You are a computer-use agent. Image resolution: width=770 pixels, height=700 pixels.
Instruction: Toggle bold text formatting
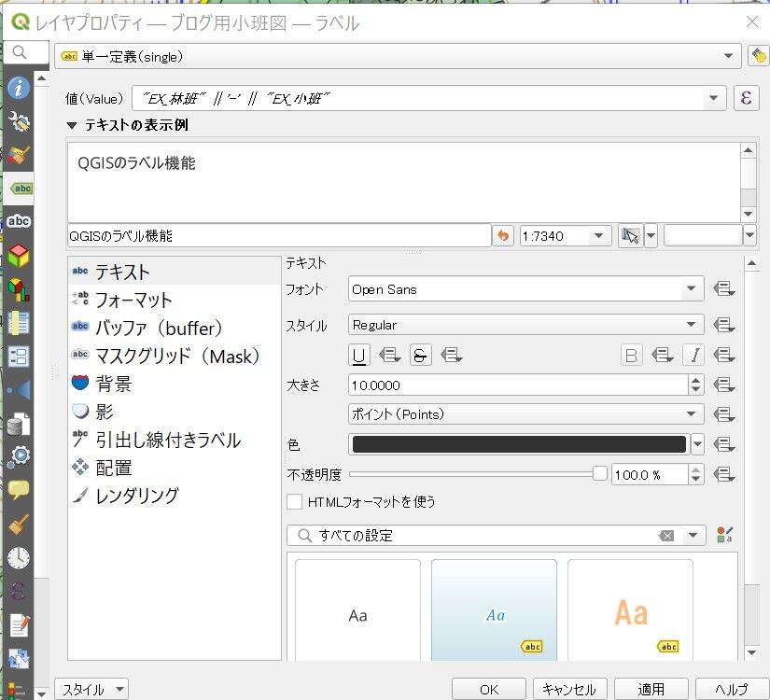(632, 356)
